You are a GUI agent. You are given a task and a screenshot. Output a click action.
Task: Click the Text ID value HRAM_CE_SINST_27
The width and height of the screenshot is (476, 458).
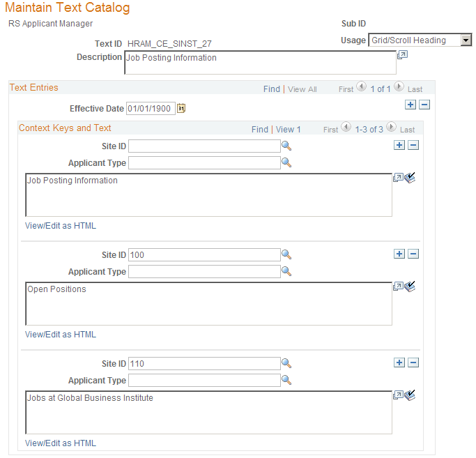point(169,44)
